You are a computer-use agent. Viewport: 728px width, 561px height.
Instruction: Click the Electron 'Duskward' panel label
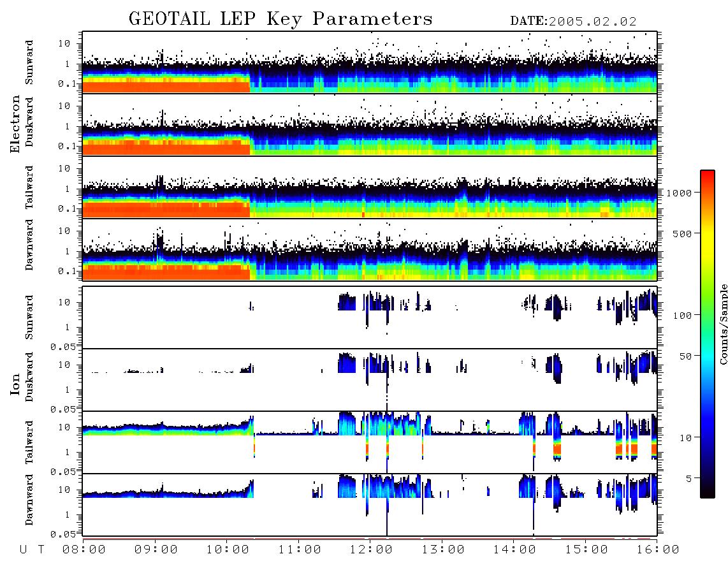[29, 122]
